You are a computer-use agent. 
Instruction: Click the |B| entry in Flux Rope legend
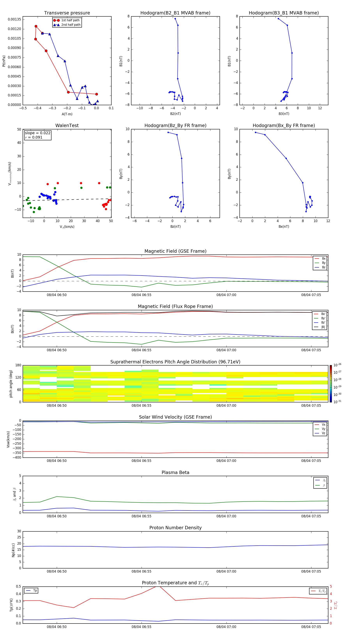pyautogui.click(x=320, y=327)
